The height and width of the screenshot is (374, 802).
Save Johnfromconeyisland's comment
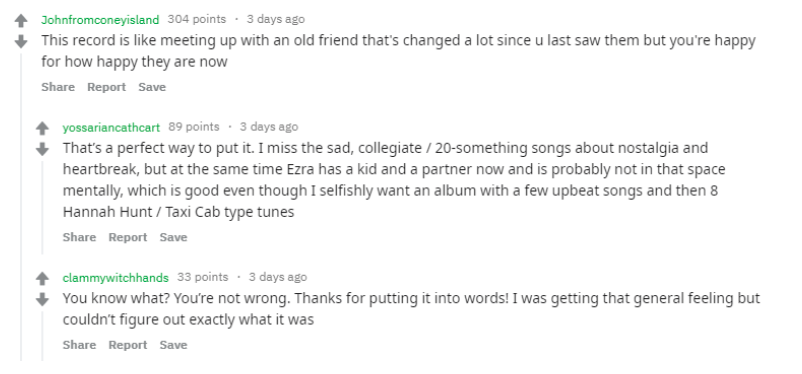(x=152, y=87)
